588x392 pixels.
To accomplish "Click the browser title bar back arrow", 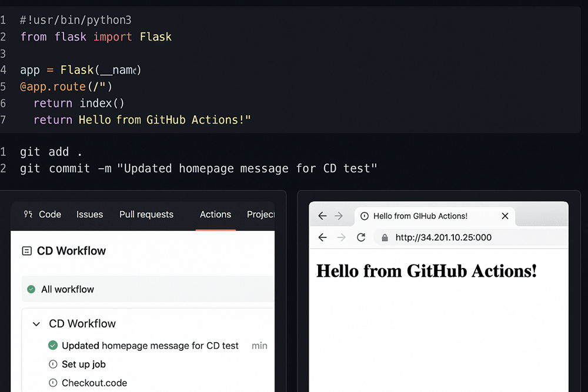I will coord(322,216).
